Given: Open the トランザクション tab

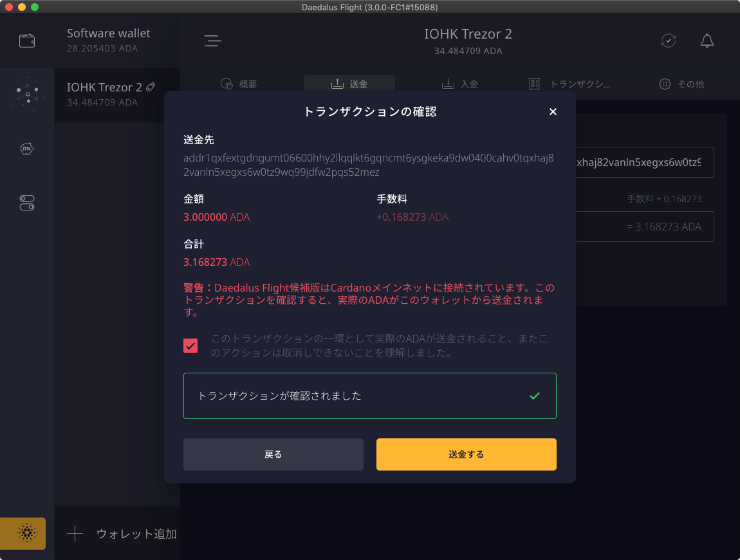Looking at the screenshot, I should (x=569, y=84).
